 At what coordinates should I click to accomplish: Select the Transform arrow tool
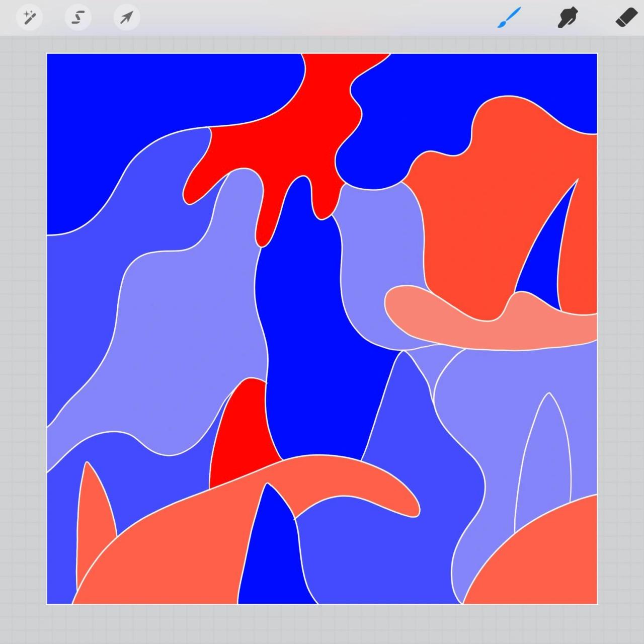(126, 18)
